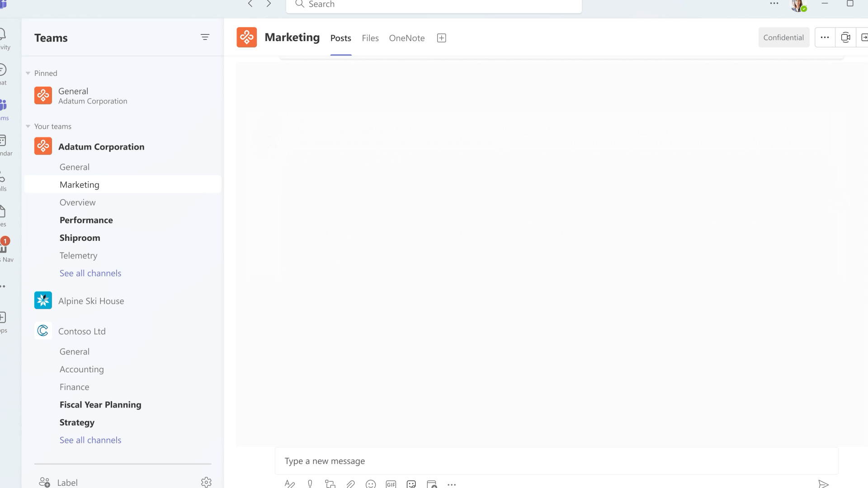Send the message with the arrow icon
This screenshot has width=868, height=488.
(x=823, y=484)
